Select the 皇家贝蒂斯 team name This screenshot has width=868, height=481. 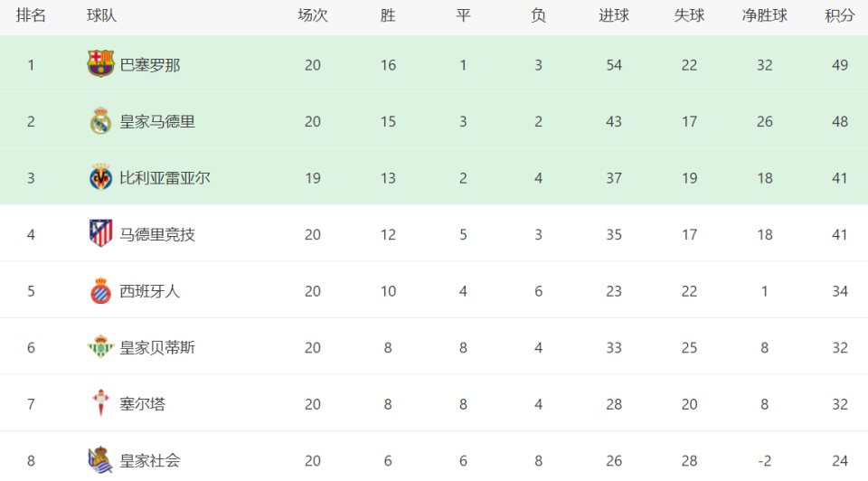(x=157, y=347)
